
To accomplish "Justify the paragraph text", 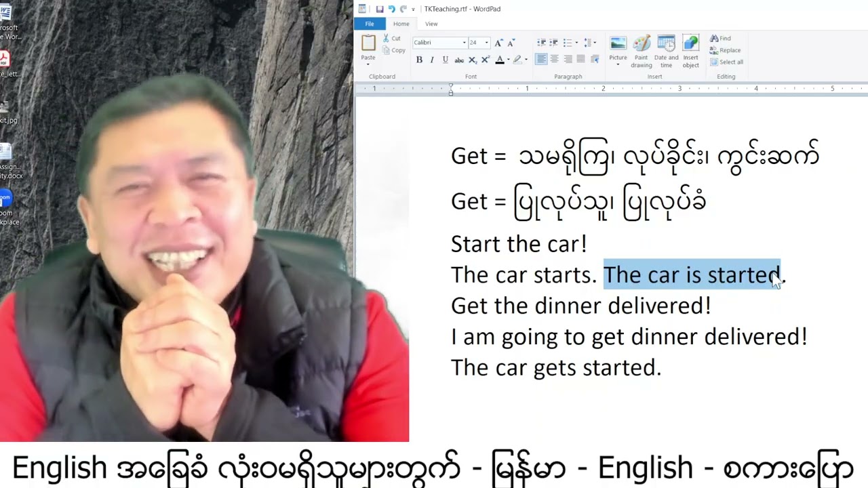I will pyautogui.click(x=580, y=60).
